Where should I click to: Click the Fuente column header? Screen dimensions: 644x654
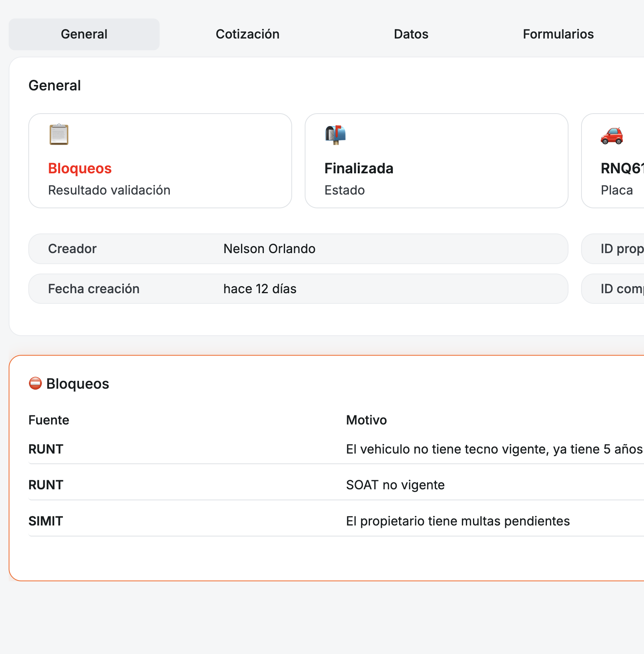[49, 420]
